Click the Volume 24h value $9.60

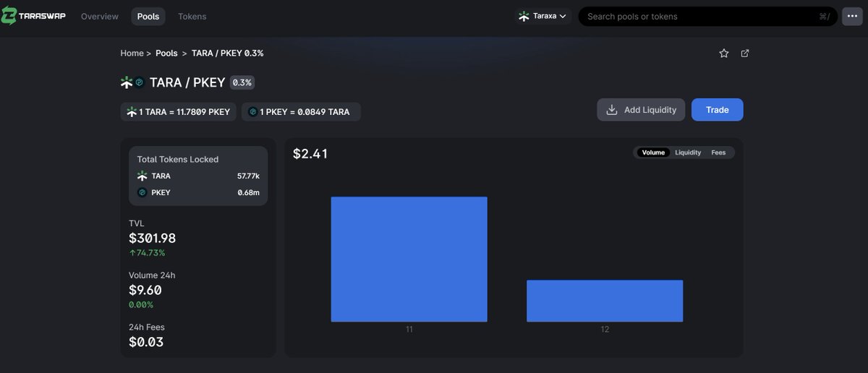145,290
